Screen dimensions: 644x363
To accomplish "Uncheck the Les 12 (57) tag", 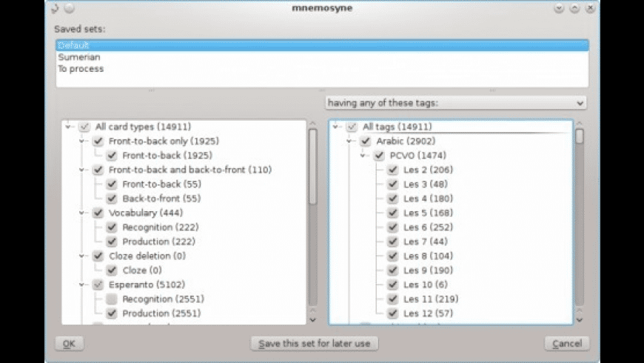I will pos(392,313).
